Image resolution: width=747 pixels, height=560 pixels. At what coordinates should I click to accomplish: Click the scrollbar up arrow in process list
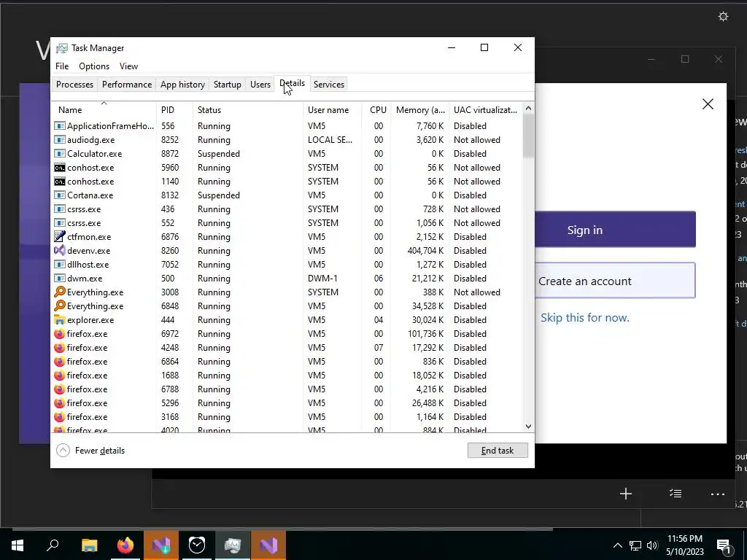(x=528, y=109)
